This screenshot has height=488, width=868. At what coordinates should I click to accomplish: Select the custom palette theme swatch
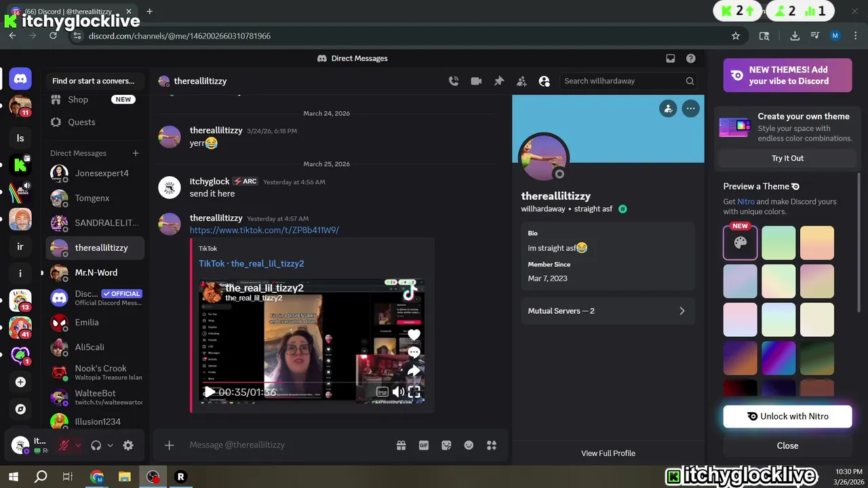point(740,243)
